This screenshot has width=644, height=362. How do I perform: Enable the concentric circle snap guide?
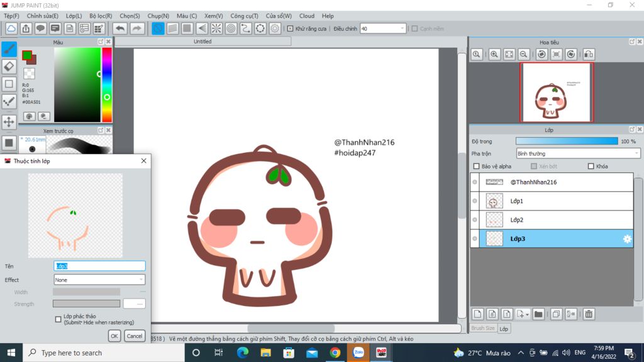click(x=231, y=28)
